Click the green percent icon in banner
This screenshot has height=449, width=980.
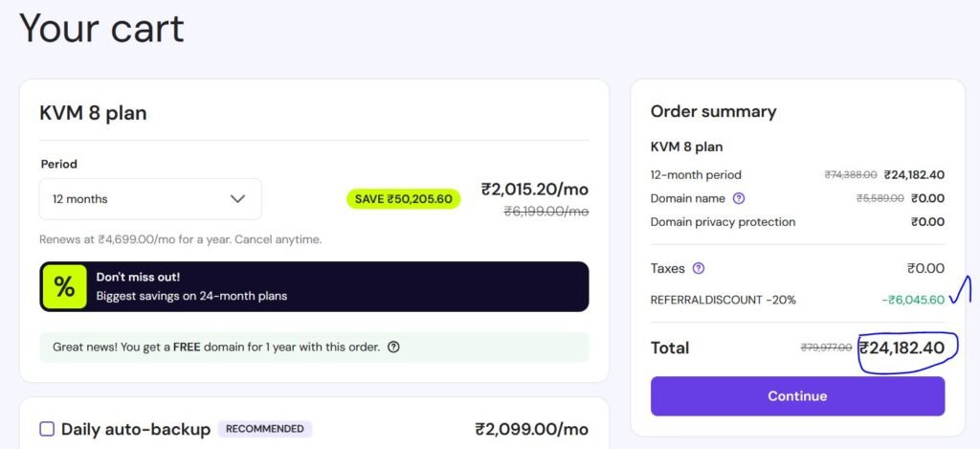click(x=64, y=286)
